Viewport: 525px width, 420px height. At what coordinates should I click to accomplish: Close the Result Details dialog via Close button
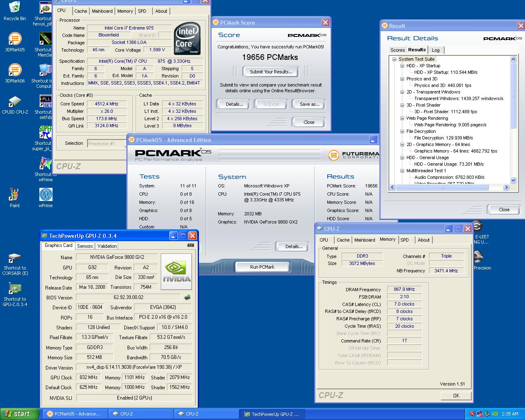(x=504, y=210)
